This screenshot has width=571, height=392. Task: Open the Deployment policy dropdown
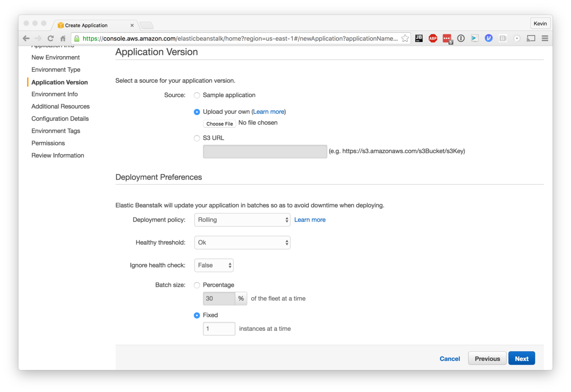point(242,220)
